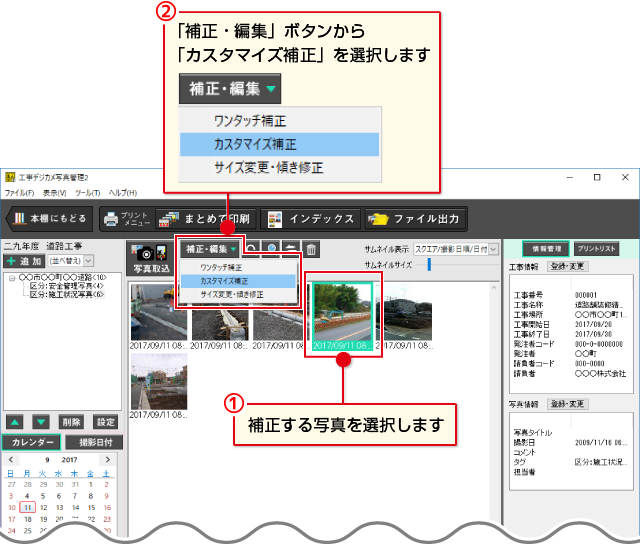Screen dimensions: 640x547
Task: Move the selected folder up with green arrow
Action: [16, 422]
